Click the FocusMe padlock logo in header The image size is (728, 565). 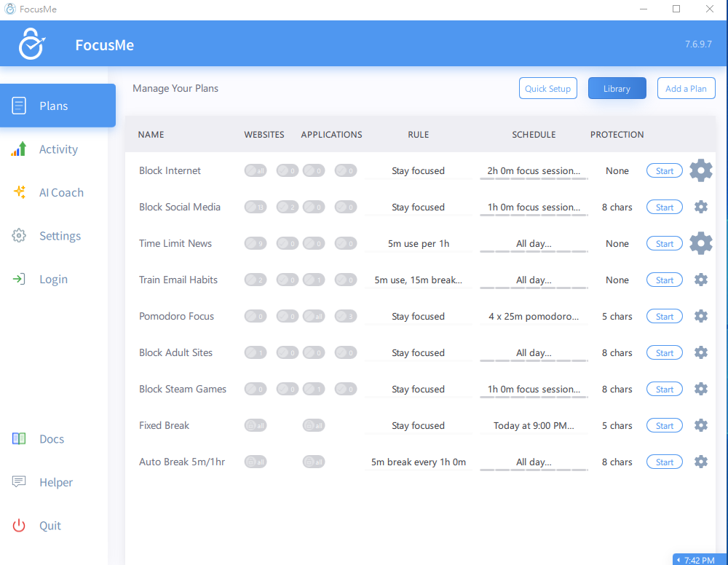[x=32, y=44]
